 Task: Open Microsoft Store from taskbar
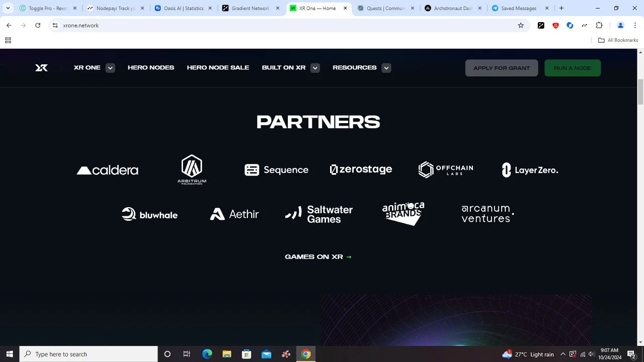coord(246,354)
